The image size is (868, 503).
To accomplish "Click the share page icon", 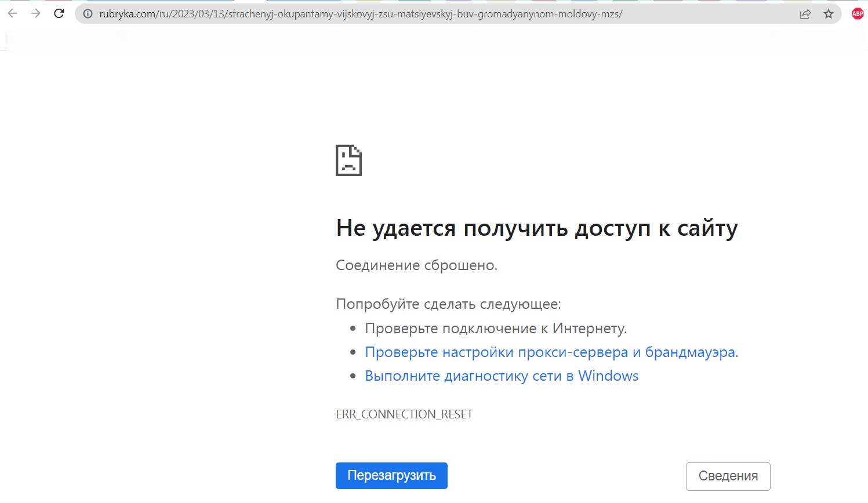I will pyautogui.click(x=805, y=14).
